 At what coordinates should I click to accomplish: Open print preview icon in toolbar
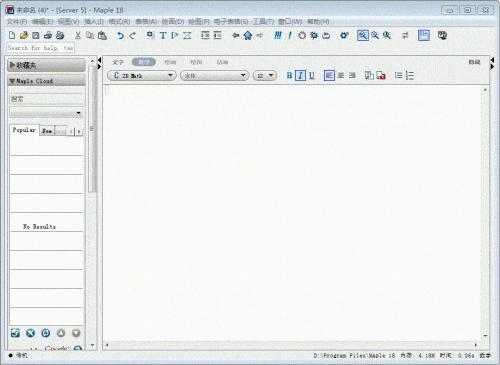[60, 35]
